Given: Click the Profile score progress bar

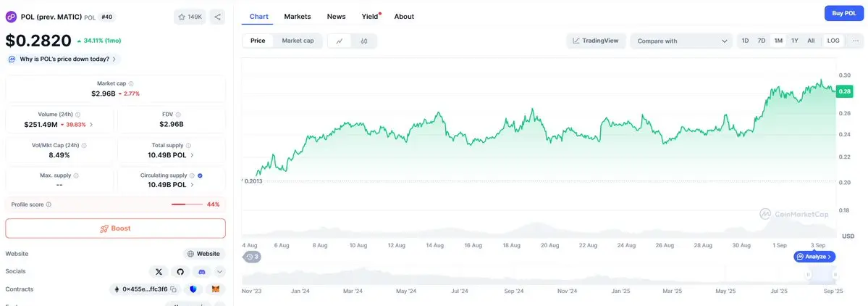Looking at the screenshot, I should [x=187, y=204].
